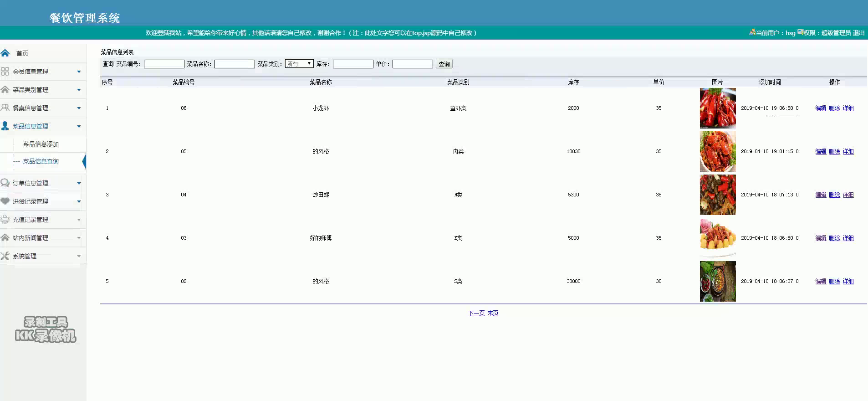Expand 充值记录管理 using its arrow
Viewport: 868px width, 401px height.
coord(79,220)
